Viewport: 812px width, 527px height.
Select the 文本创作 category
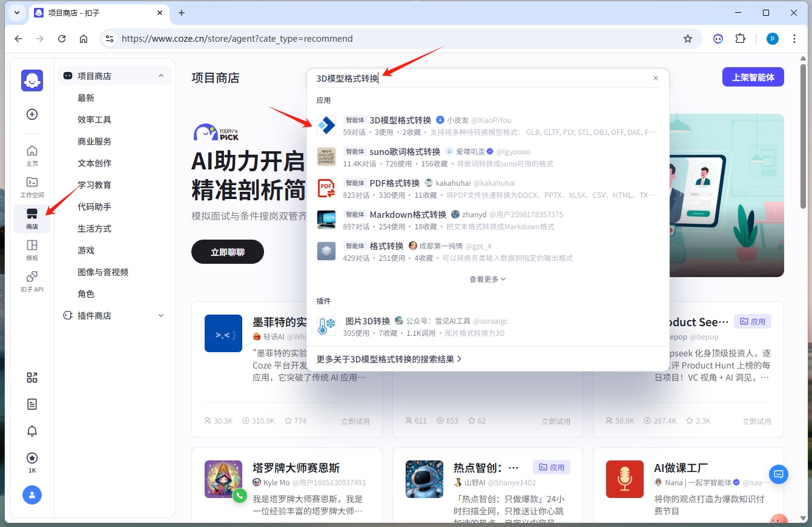94,163
